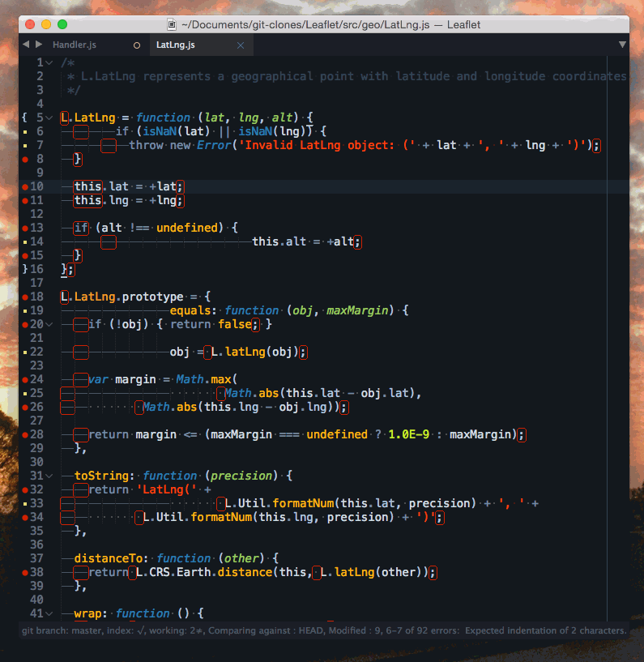Collapse the comment block at line 1
This screenshot has width=644, height=662.
tap(51, 62)
